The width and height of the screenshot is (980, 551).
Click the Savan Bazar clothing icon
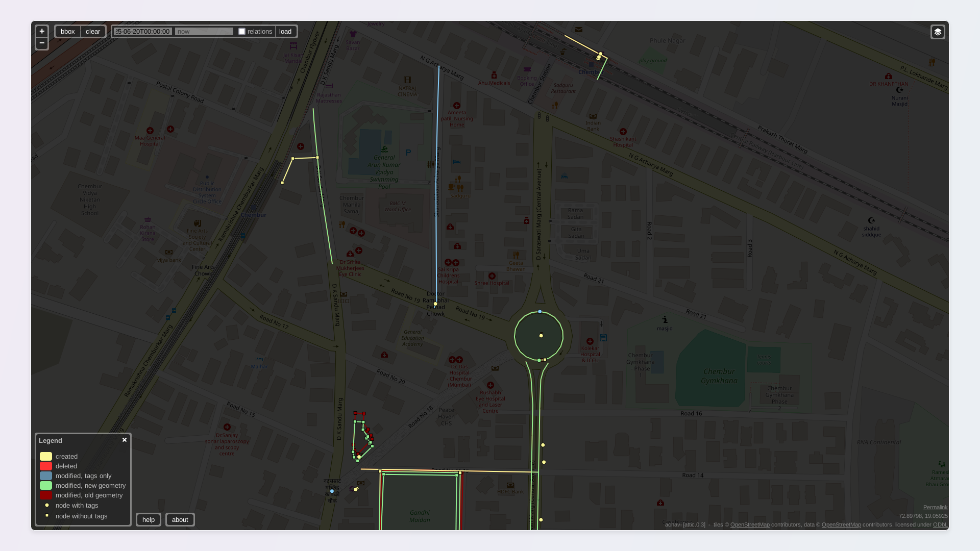click(353, 34)
